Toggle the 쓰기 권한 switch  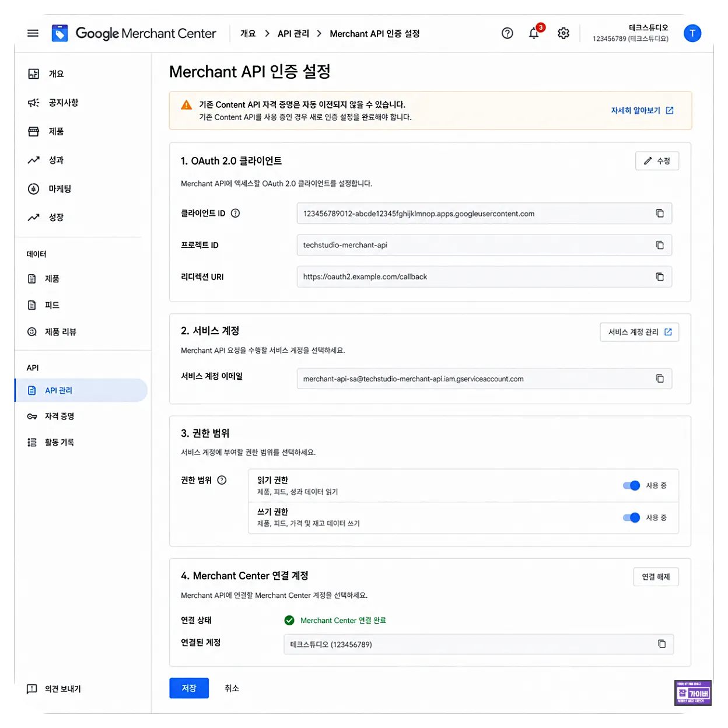click(x=631, y=517)
